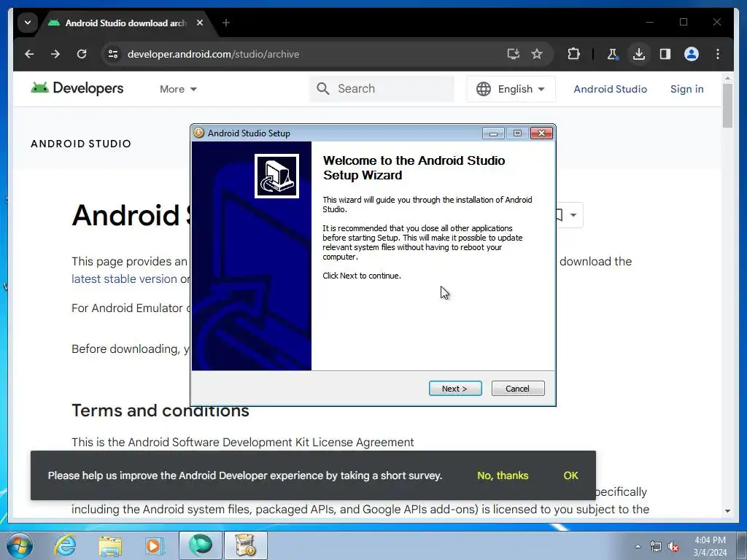The height and width of the screenshot is (560, 747).
Task: Reload the archive page
Action: 82,54
